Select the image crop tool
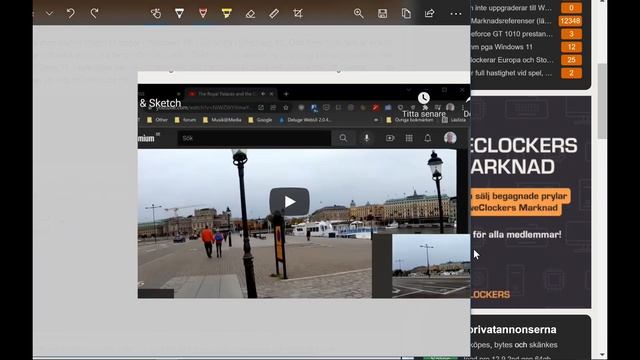Viewport: 640px width, 360px height. (298, 13)
